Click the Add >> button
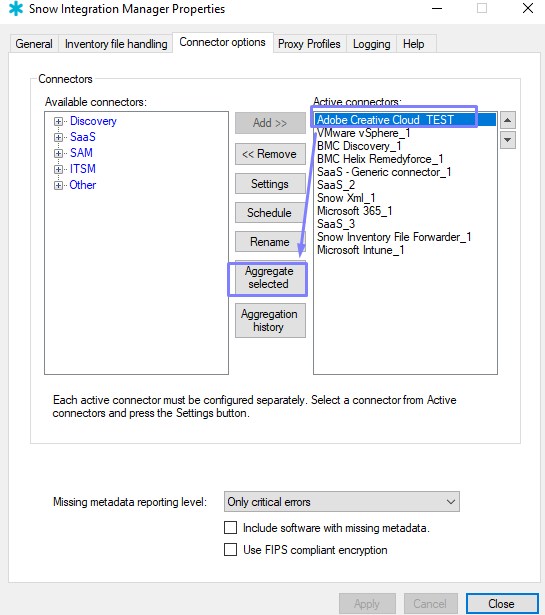Viewport: 545px width, 615px height. (x=270, y=123)
